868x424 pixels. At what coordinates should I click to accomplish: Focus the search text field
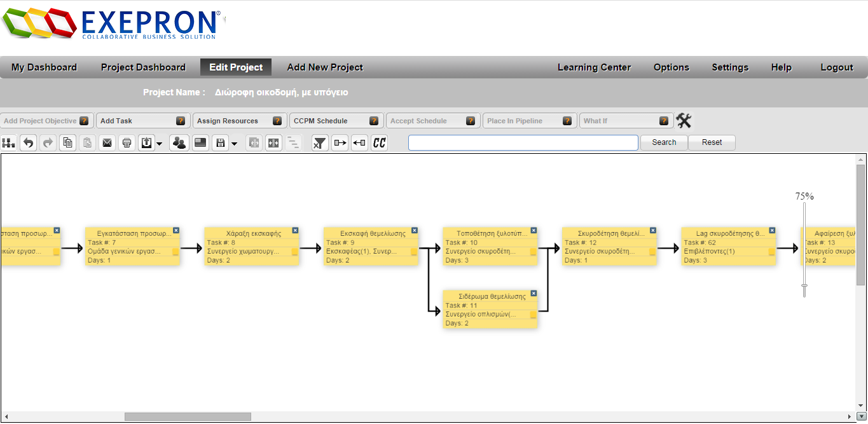[x=523, y=142]
